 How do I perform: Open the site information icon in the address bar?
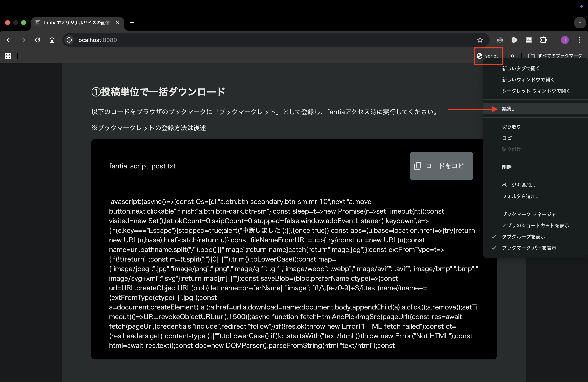click(69, 40)
